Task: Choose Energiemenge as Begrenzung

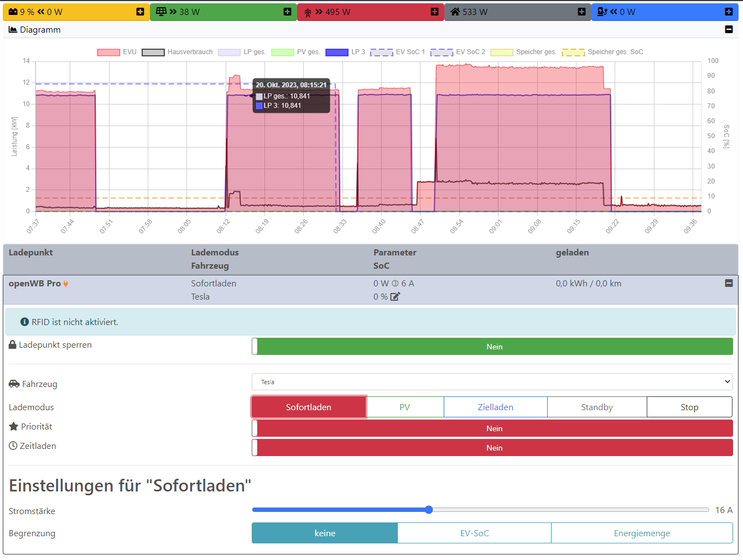Action: pyautogui.click(x=641, y=533)
